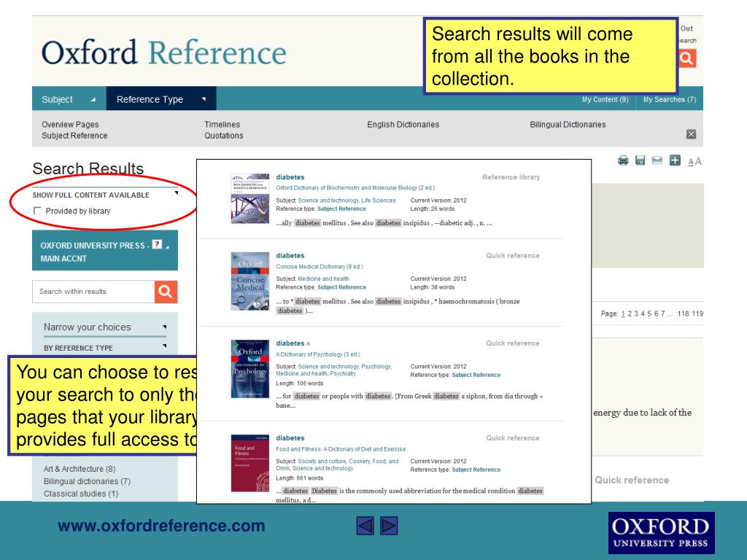Open My Content (9)
The width and height of the screenshot is (747, 560).
point(605,99)
